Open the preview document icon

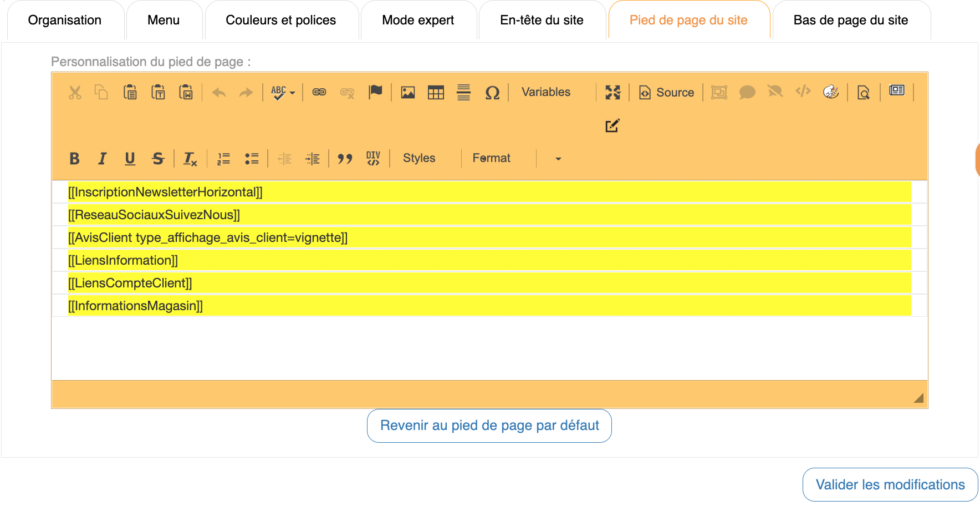(863, 93)
